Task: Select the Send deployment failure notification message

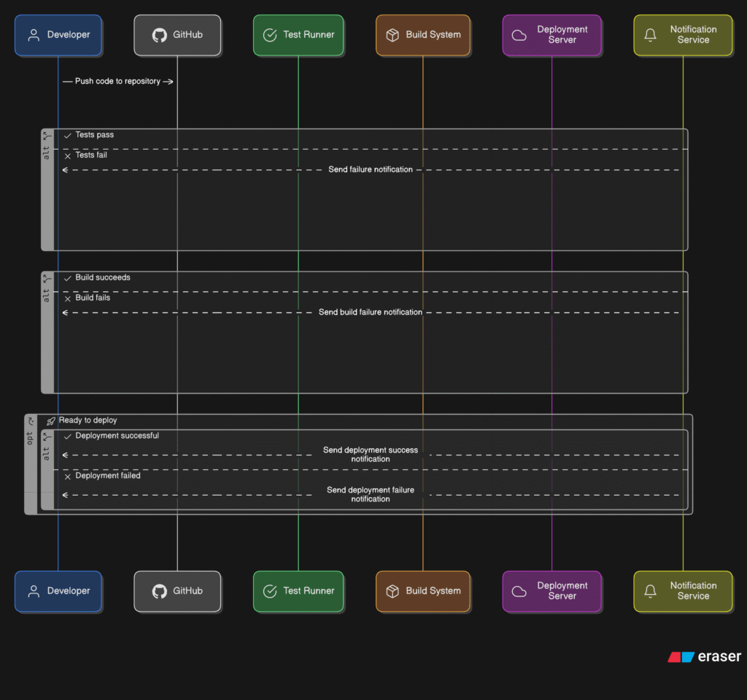Action: (370, 494)
